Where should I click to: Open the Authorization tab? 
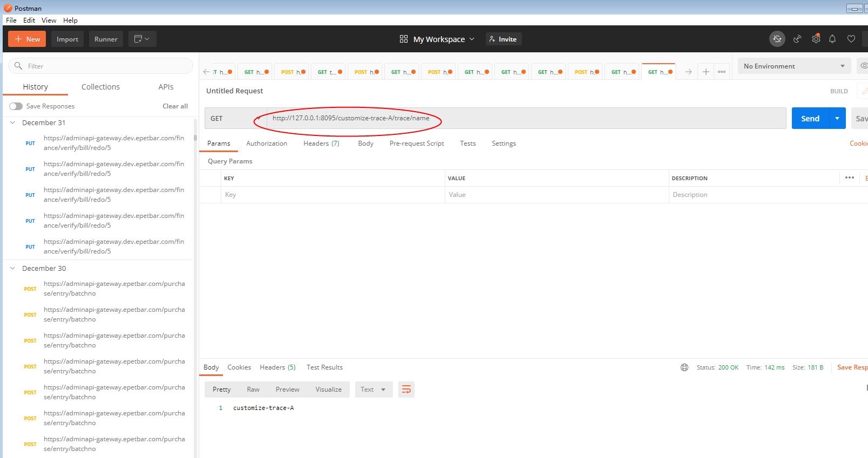pyautogui.click(x=267, y=143)
